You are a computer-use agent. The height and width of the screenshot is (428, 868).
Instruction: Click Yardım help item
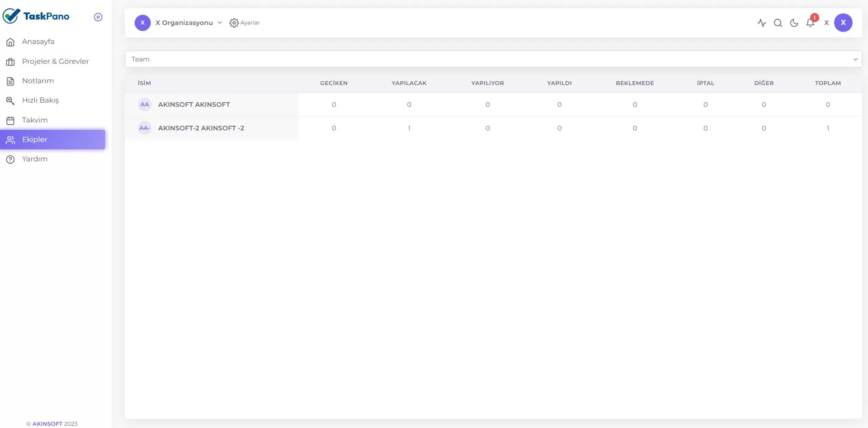(x=34, y=159)
